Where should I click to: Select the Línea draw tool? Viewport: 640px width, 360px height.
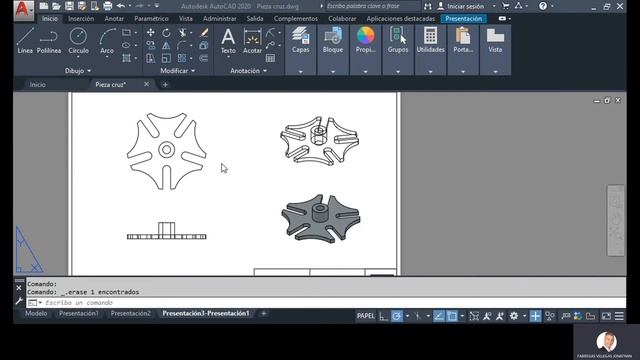click(x=25, y=41)
